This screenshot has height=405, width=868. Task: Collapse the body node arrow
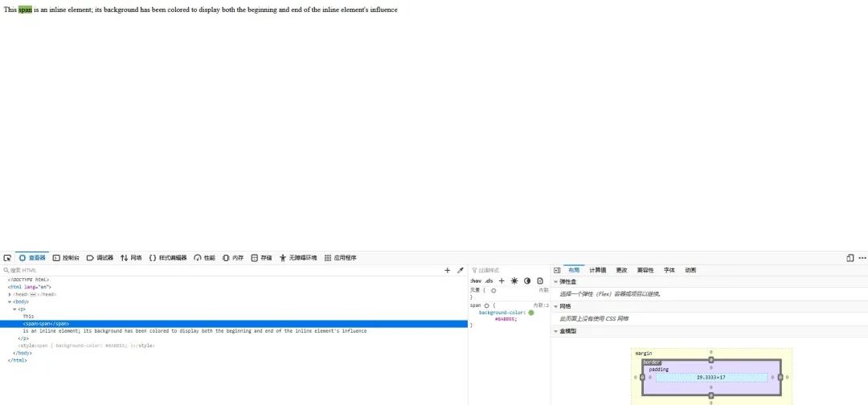[x=10, y=302]
